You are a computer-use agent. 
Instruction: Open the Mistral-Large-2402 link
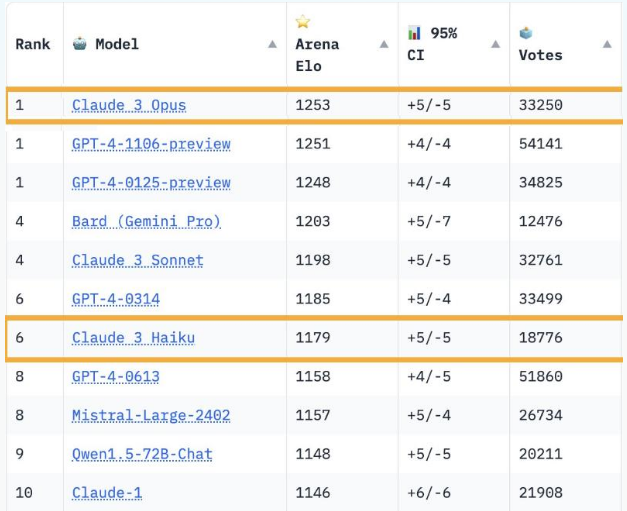[151, 415]
